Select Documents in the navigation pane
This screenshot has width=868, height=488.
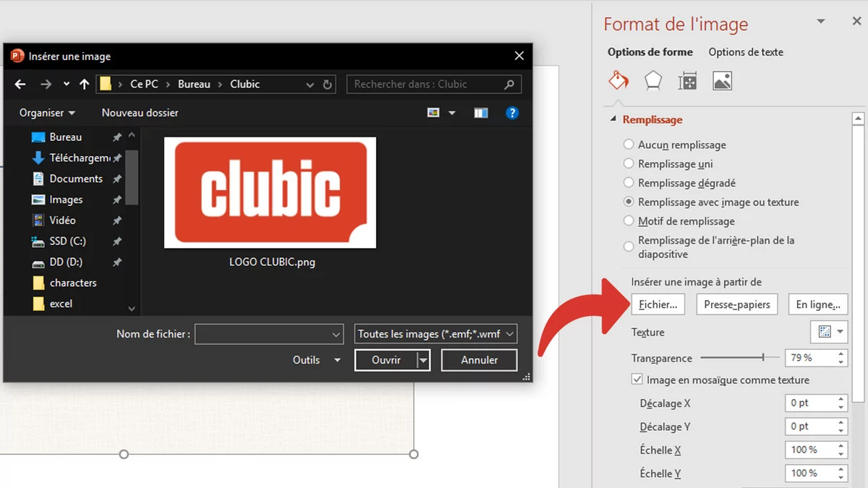click(75, 179)
